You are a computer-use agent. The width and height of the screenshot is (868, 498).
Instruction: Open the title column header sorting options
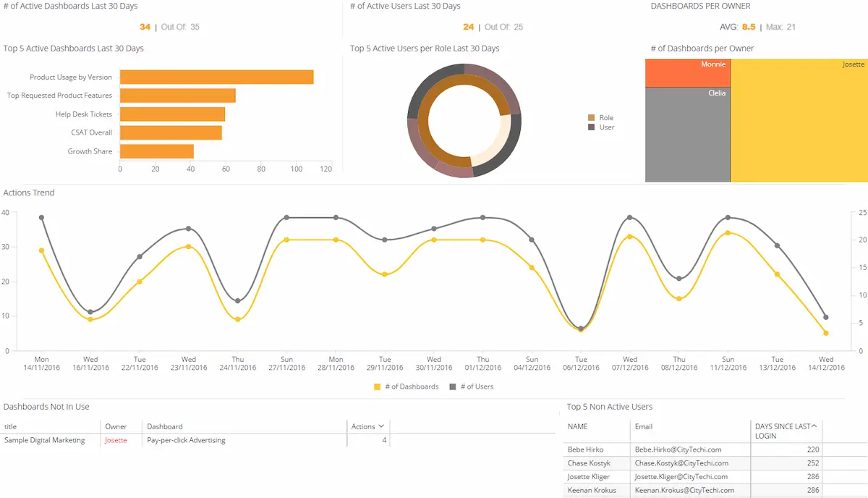10,426
